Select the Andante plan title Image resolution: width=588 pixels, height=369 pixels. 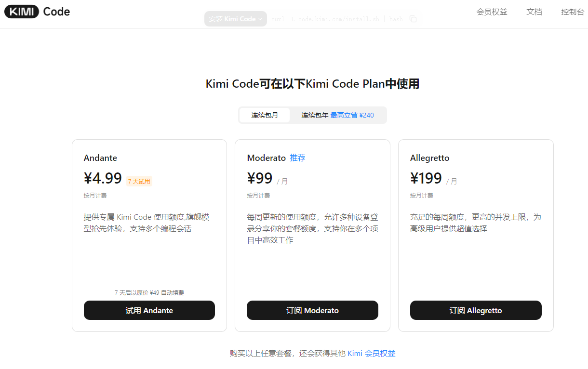point(100,158)
